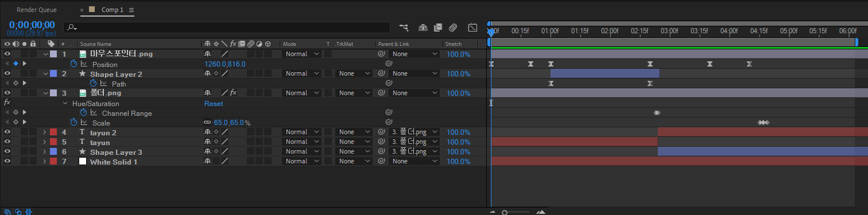
Task: Include Position in the graph editor set
Action: [x=84, y=64]
